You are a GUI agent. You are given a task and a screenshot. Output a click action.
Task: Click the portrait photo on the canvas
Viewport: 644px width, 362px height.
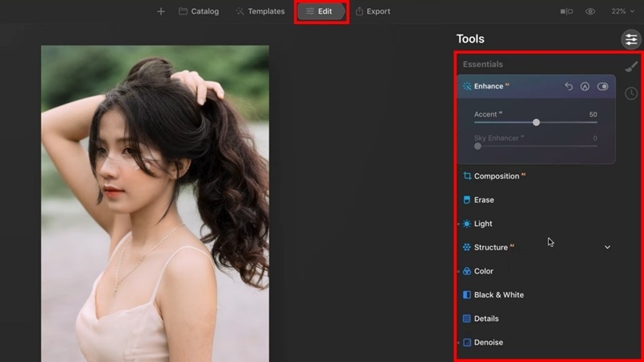pyautogui.click(x=155, y=201)
